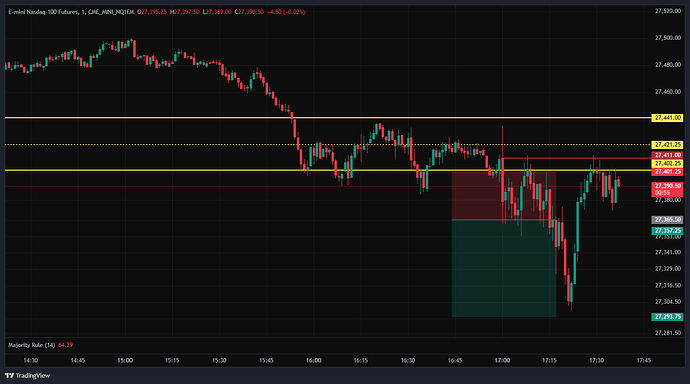Screen dimensions: 690x384
Task: Click the yellow 27,402.25 price label
Action: coord(667,164)
